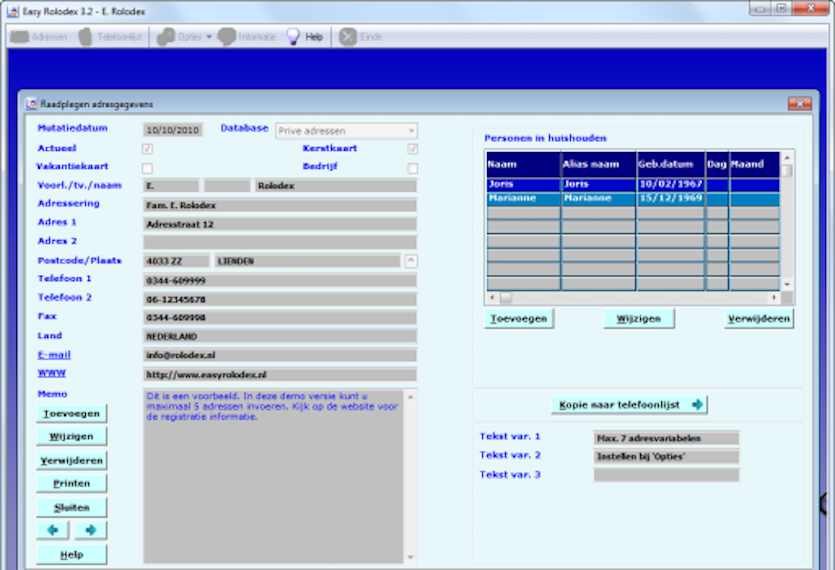Click the empty Tekst var. 3 field
The width and height of the screenshot is (835, 570).
tap(666, 475)
